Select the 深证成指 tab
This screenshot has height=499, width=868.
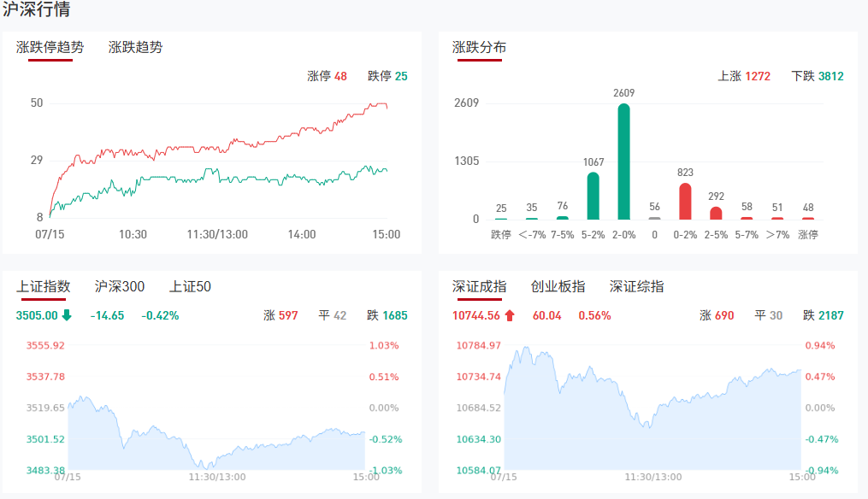pyautogui.click(x=479, y=287)
